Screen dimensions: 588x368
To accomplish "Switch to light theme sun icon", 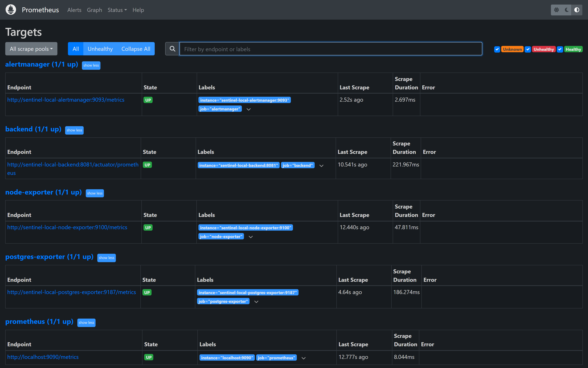I will coord(556,10).
